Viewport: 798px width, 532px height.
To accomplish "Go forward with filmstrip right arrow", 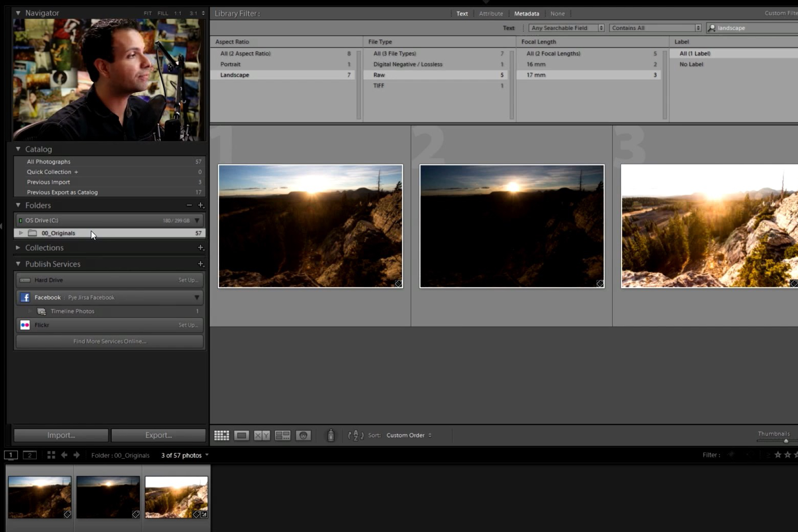I will coord(77,455).
